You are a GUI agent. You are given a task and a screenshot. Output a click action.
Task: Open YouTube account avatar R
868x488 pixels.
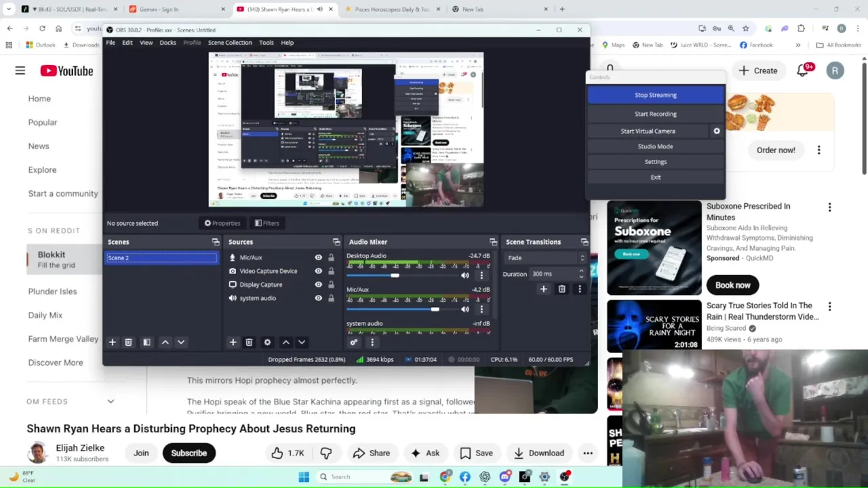[835, 70]
